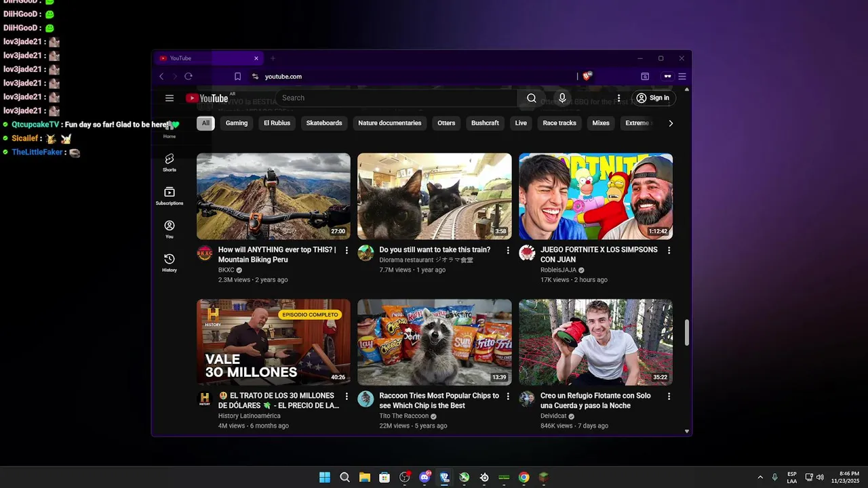Open Subscriptions from the sidebar

[x=170, y=197]
